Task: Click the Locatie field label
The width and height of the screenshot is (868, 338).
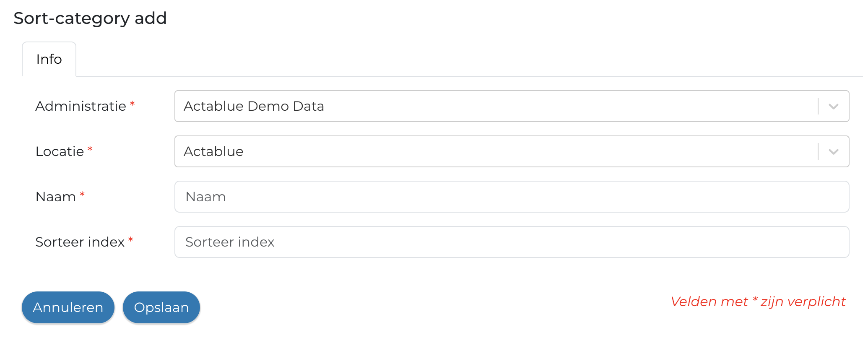Action: tap(60, 151)
